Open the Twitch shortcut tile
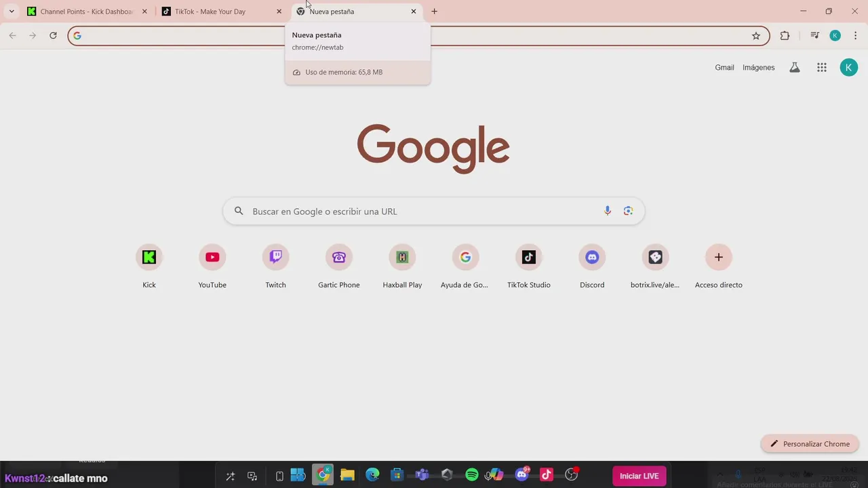Image resolution: width=868 pixels, height=488 pixels. tap(275, 266)
